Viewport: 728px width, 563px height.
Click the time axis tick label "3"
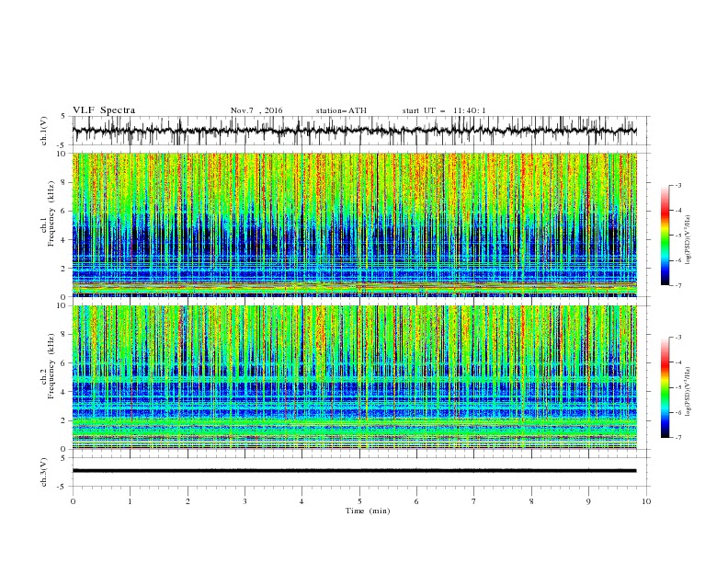pos(245,501)
